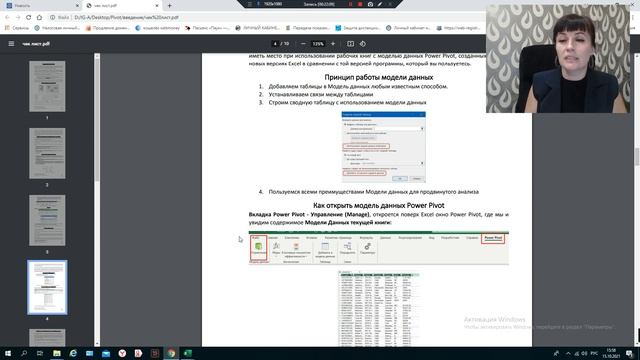This screenshot has width=640, height=360.
Task: Open a new browser tab
Action: pos(169,6)
